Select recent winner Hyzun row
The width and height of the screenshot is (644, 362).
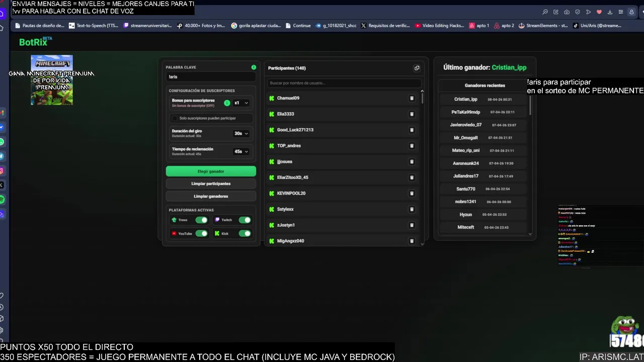click(484, 215)
